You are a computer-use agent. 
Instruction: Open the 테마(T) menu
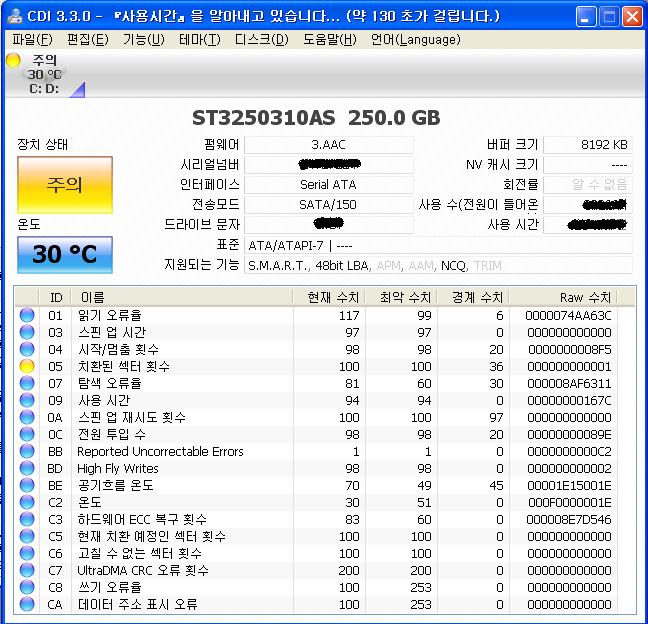pos(199,40)
